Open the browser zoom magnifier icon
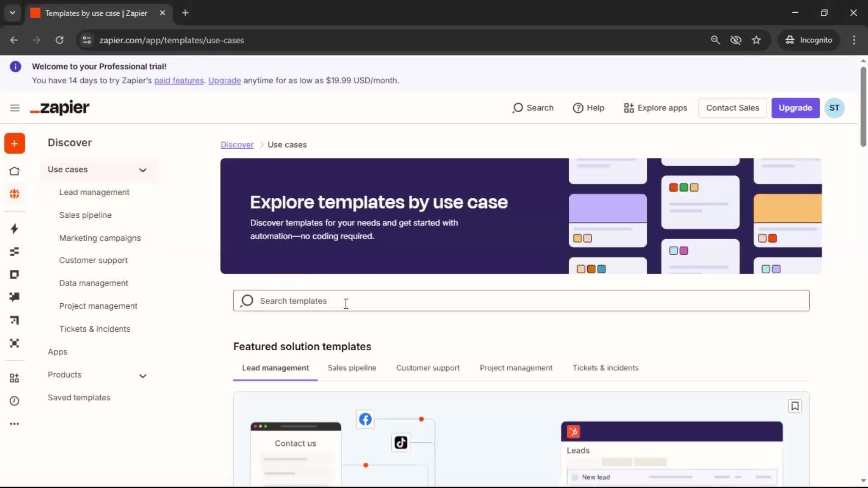868x488 pixels. tap(715, 40)
